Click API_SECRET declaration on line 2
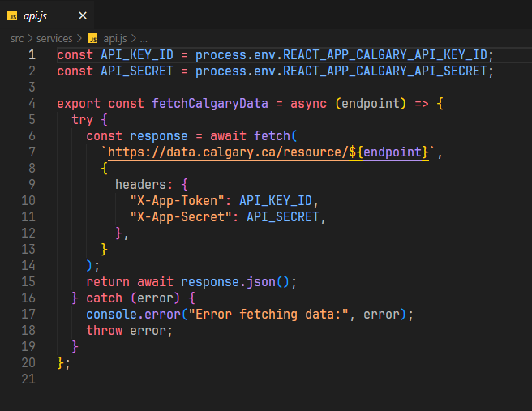The height and width of the screenshot is (411, 532). (137, 71)
